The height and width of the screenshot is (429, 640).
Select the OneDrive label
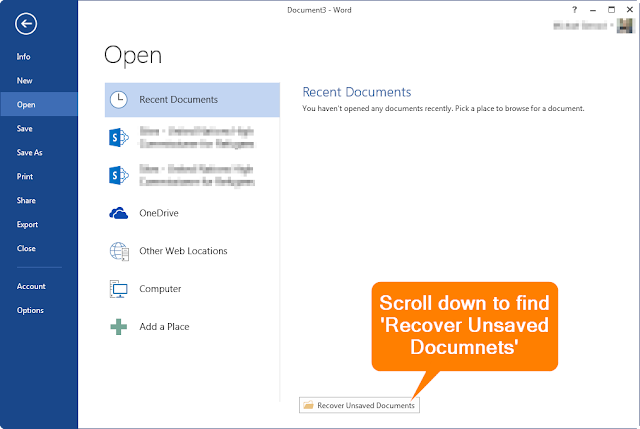tap(159, 213)
